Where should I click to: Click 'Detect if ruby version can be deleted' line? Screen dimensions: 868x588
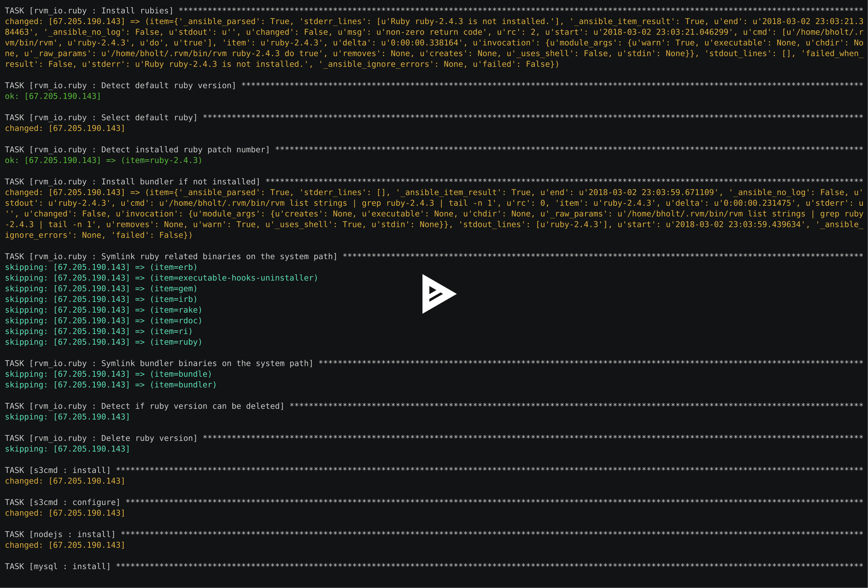click(x=434, y=406)
